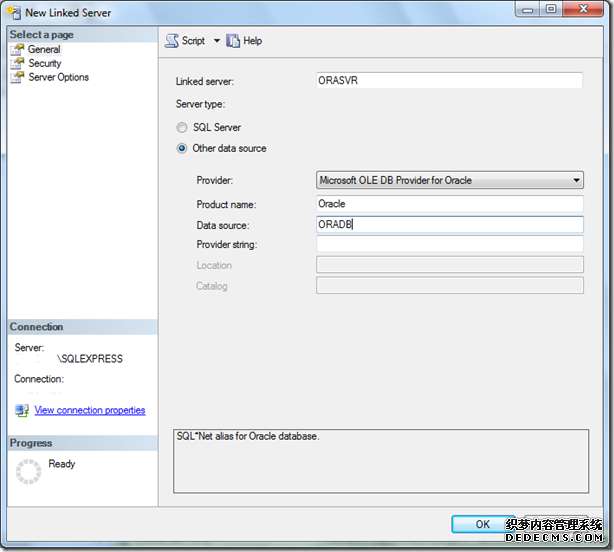Click the New Linked Server title icon
This screenshot has height=552, width=614.
(15, 12)
